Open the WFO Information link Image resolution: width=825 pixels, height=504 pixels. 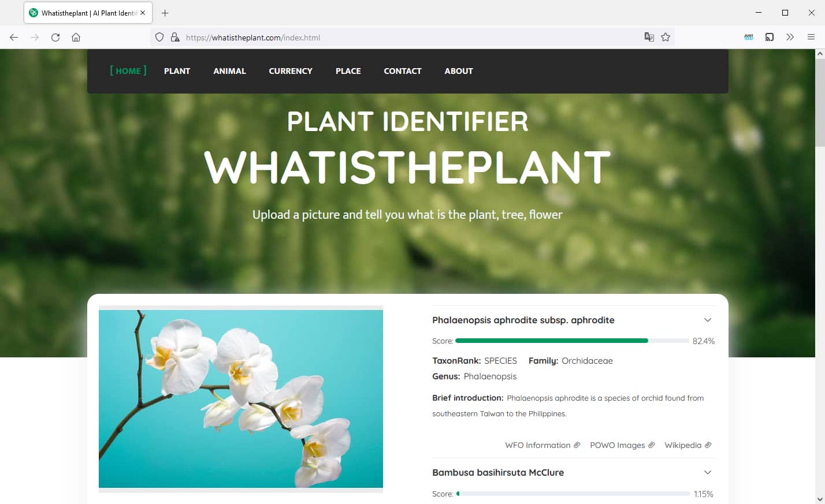(542, 445)
